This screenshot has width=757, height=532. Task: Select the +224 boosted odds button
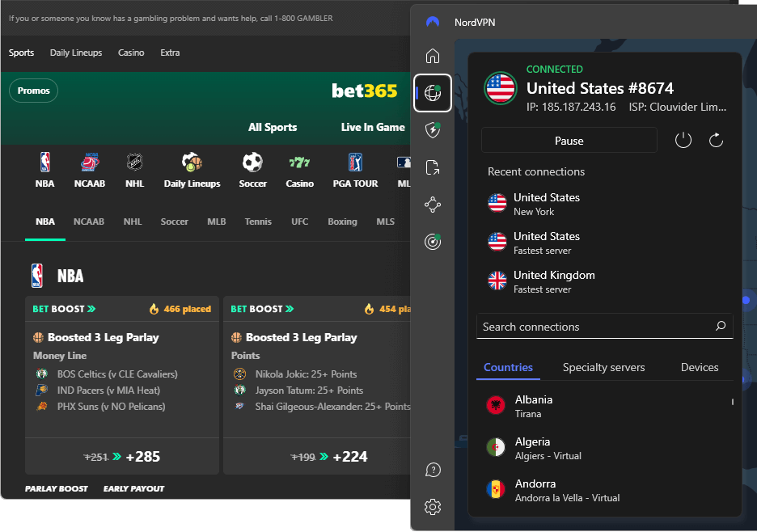coord(317,456)
